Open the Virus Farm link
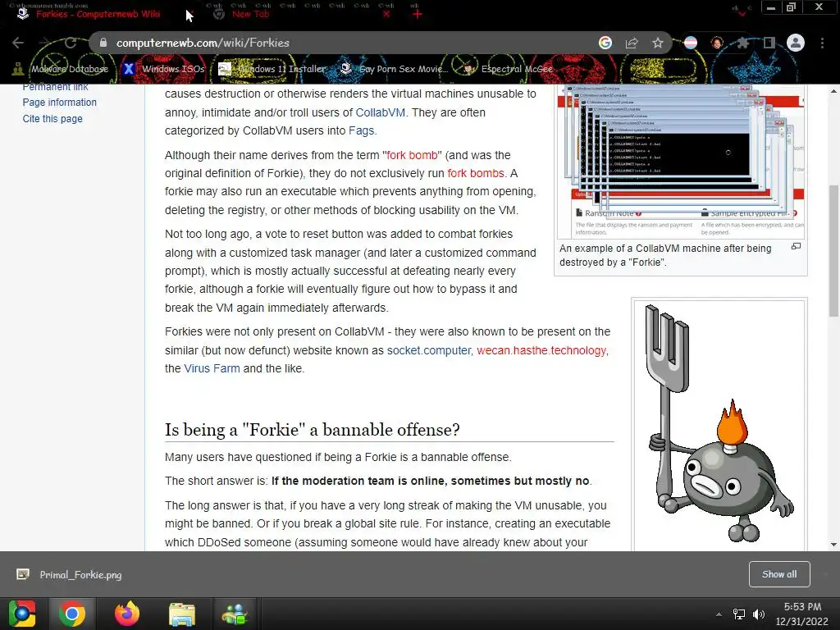Image resolution: width=840 pixels, height=630 pixels. tap(212, 368)
